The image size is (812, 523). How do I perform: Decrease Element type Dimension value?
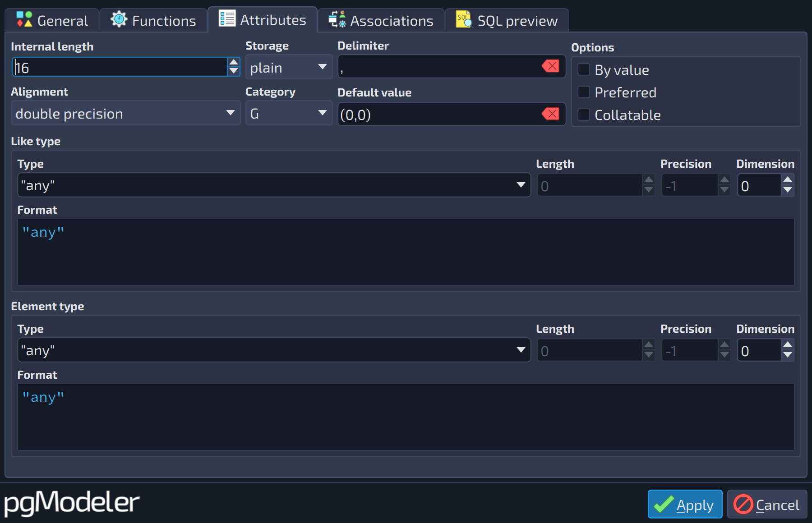[788, 355]
